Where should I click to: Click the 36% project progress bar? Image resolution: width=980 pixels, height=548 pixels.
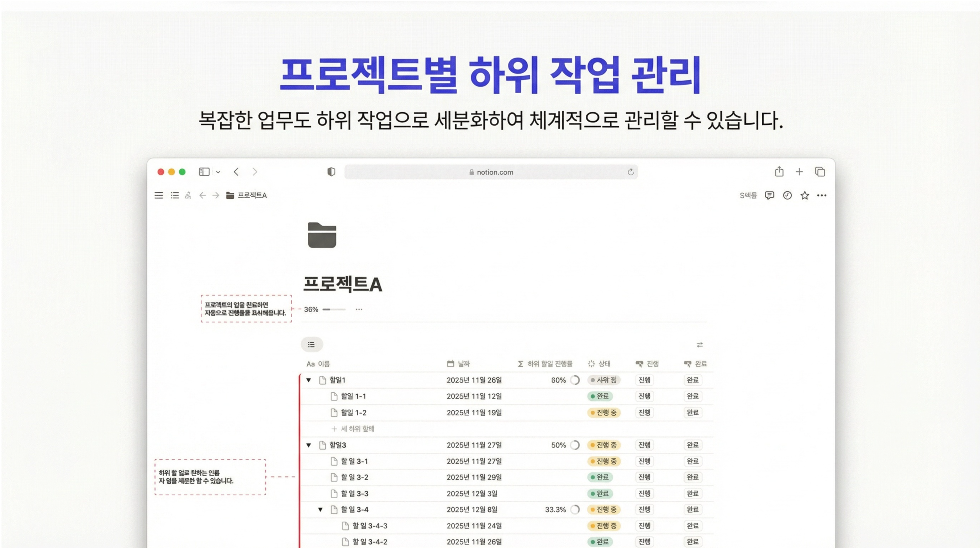point(334,309)
